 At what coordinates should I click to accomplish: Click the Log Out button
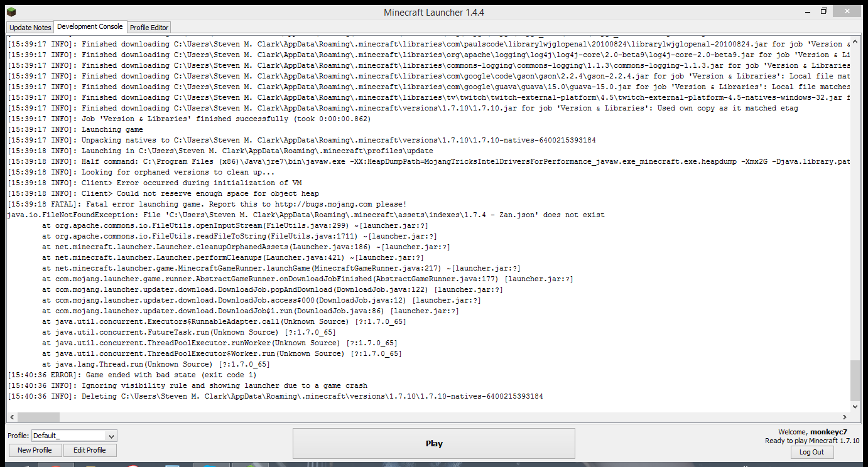pyautogui.click(x=811, y=452)
